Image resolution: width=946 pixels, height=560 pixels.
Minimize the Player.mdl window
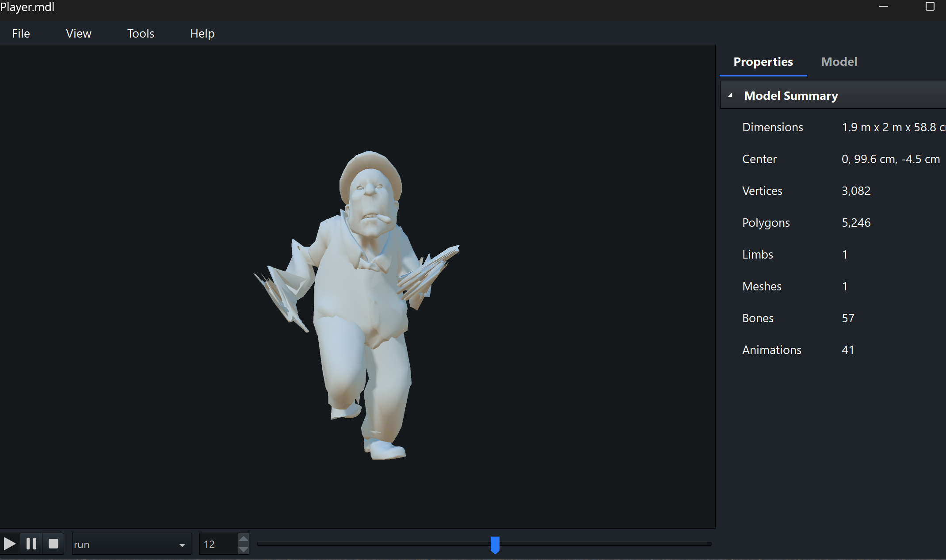point(884,6)
